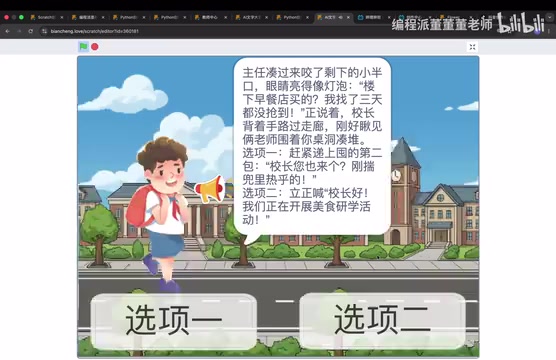Close the active audio-playing tab
Image resolution: width=556 pixels, height=360 pixels.
[x=348, y=17]
